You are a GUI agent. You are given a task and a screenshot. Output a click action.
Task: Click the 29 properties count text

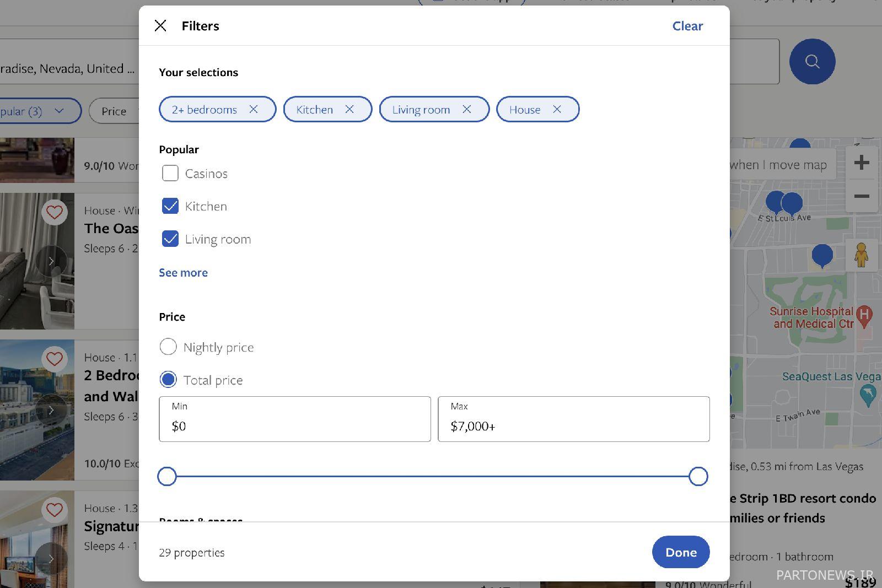(x=192, y=553)
